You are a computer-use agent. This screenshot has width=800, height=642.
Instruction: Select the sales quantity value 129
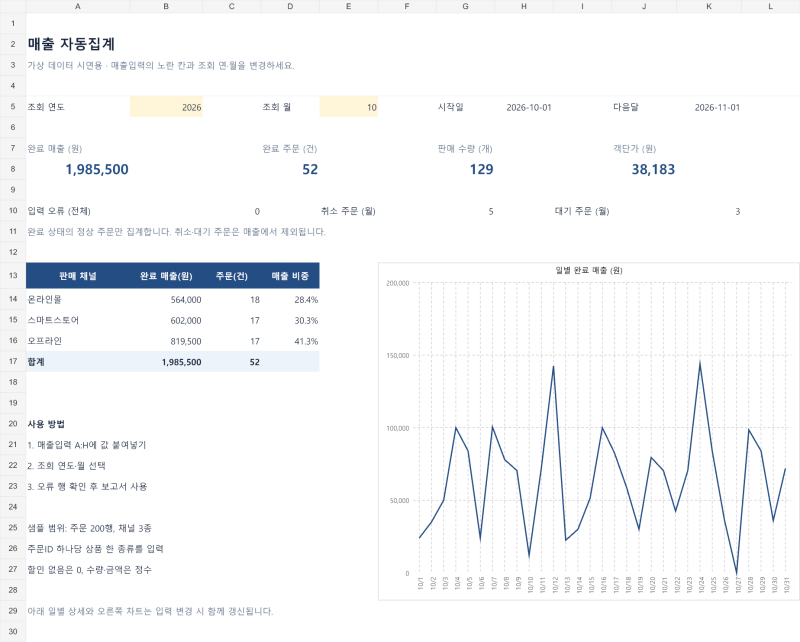pyautogui.click(x=481, y=169)
